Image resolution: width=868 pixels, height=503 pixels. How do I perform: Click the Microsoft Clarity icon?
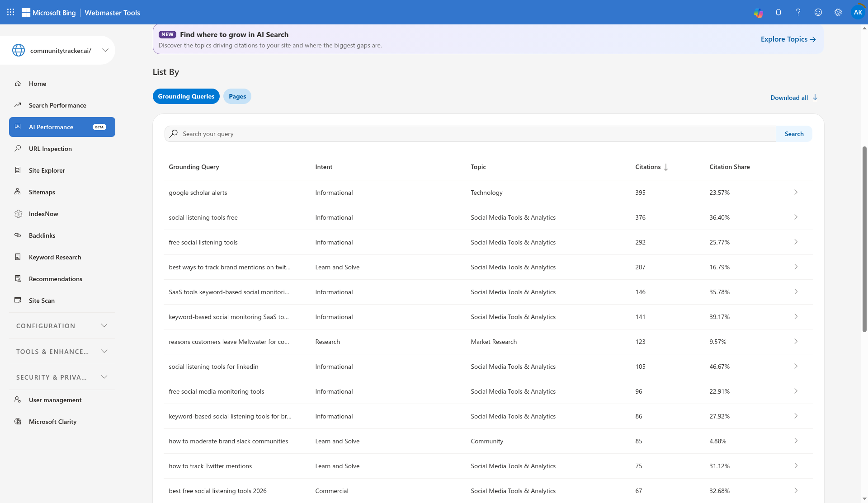click(x=18, y=421)
